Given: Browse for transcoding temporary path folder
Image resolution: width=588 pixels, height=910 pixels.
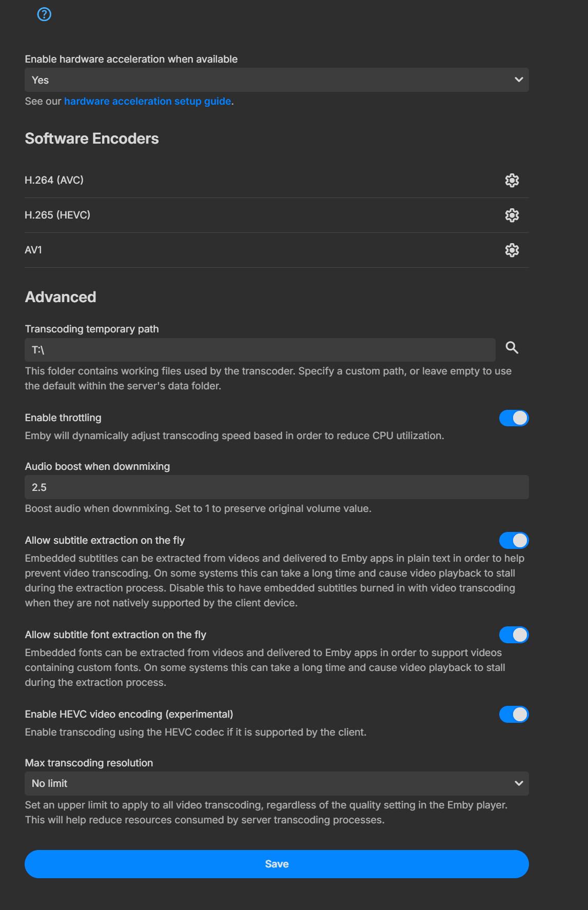Looking at the screenshot, I should pos(512,348).
